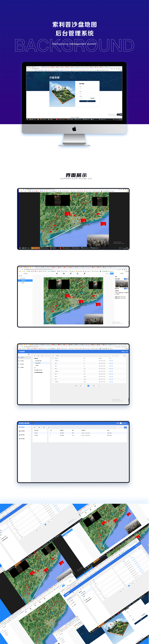Open 方案管理 in the 索利普沙盘地图 sidebar
The width and height of the screenshot is (149, 644).
[22, 438]
